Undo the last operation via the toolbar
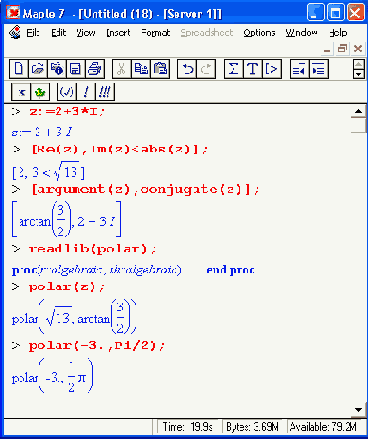The image size is (368, 439). tap(187, 69)
